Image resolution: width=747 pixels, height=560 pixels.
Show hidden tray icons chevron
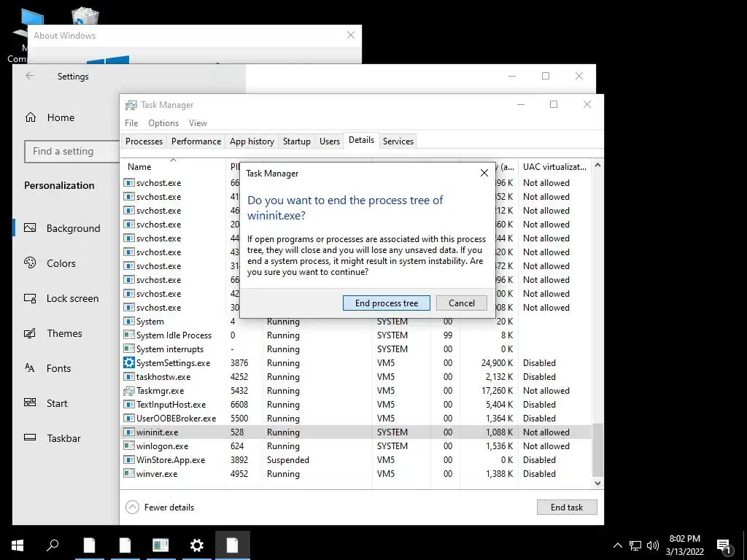617,545
